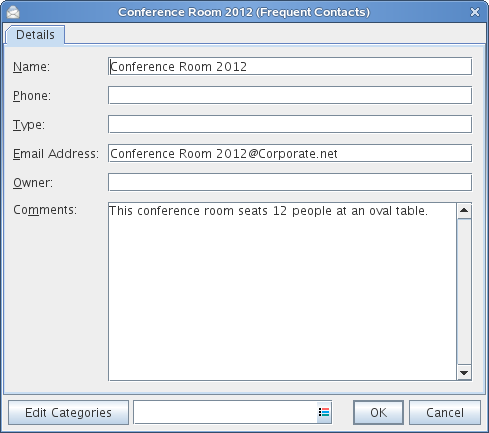Close the Conference Room 2012 dialog
The image size is (489, 433).
click(475, 12)
